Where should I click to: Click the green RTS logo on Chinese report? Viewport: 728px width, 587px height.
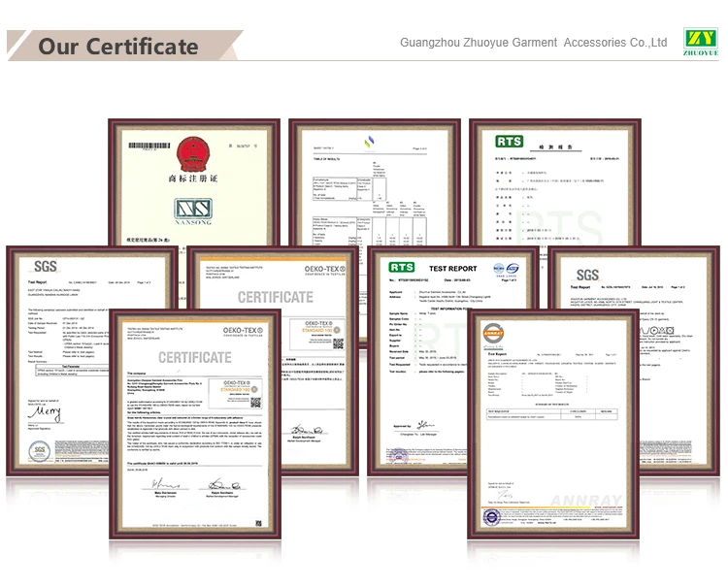[509, 142]
